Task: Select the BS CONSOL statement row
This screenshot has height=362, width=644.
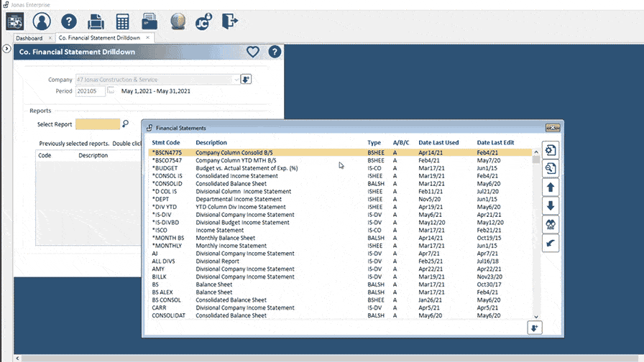Action: click(340, 300)
